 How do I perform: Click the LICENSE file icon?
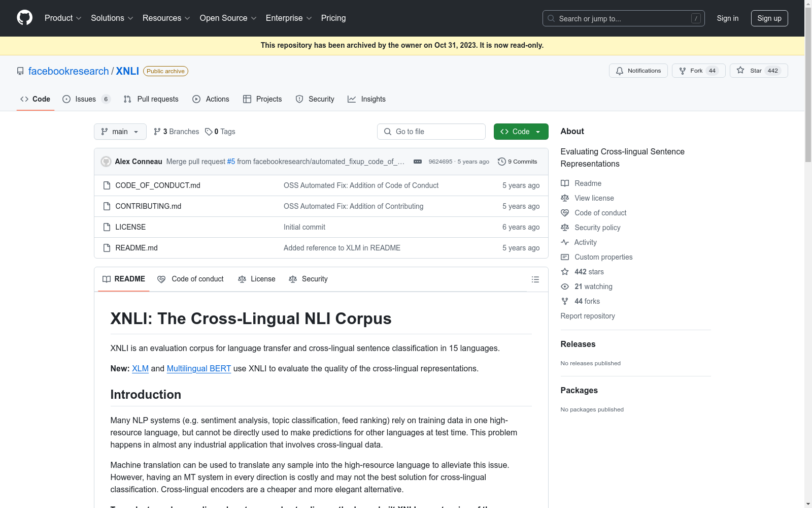pyautogui.click(x=107, y=227)
